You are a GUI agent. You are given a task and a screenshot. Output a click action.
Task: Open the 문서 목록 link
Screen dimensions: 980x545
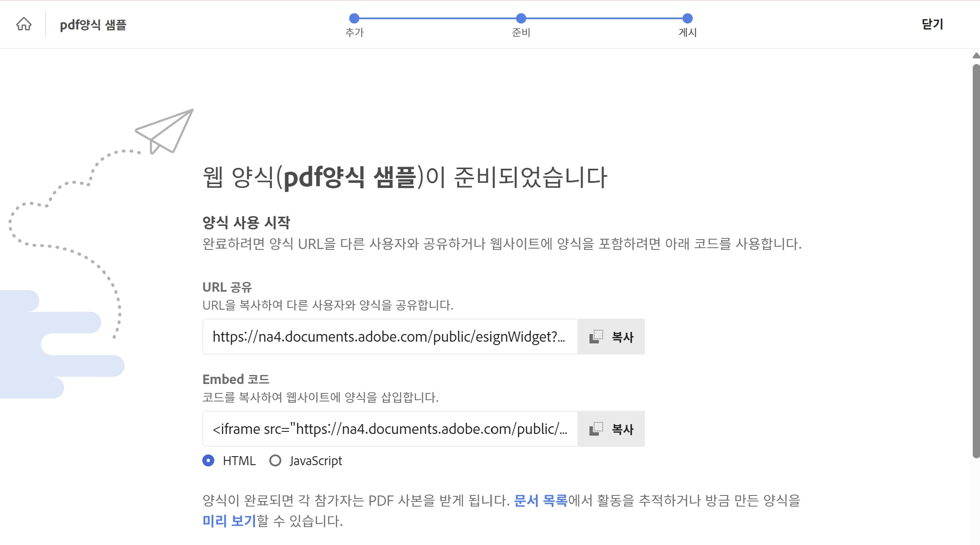(540, 500)
